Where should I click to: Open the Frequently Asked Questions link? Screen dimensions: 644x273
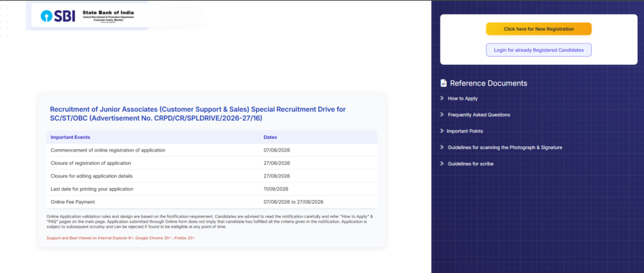click(x=479, y=115)
